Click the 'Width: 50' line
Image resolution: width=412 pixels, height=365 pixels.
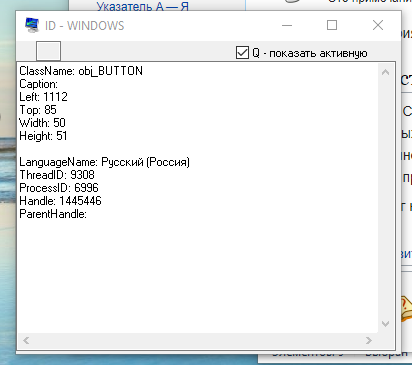(42, 123)
